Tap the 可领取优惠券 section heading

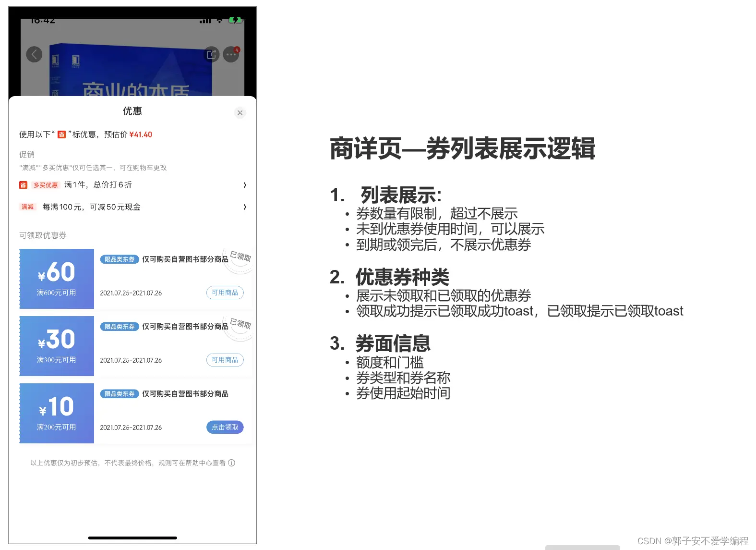tap(43, 235)
